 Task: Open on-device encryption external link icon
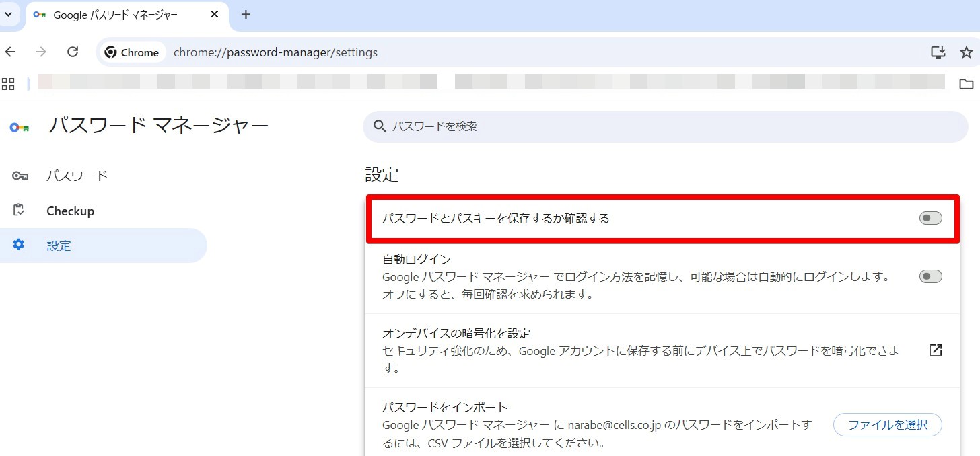point(935,350)
